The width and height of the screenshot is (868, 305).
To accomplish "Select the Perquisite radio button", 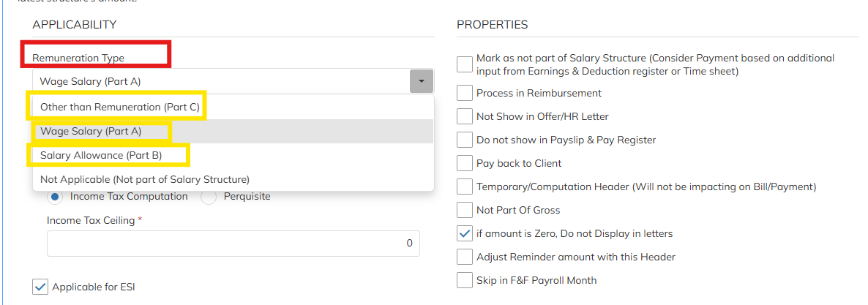I will pos(209,197).
